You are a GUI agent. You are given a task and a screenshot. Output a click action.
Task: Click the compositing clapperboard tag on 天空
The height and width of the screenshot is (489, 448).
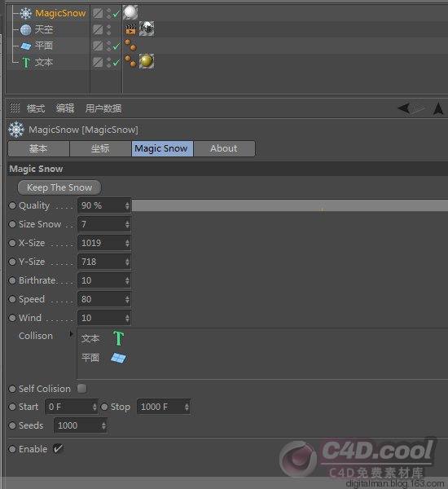click(131, 29)
